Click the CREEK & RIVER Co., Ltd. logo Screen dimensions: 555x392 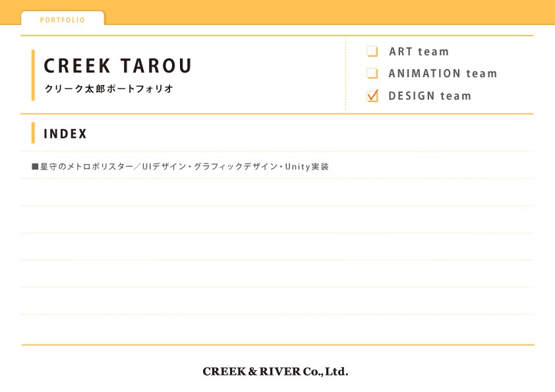tap(276, 372)
